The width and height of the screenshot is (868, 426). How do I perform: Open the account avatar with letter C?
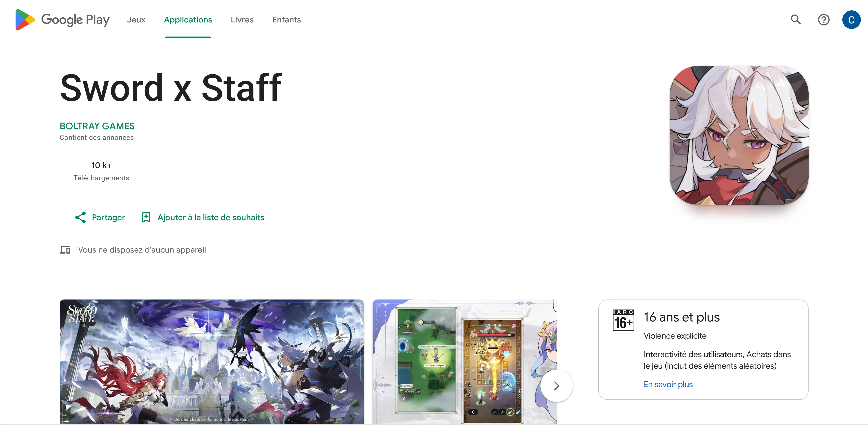851,20
